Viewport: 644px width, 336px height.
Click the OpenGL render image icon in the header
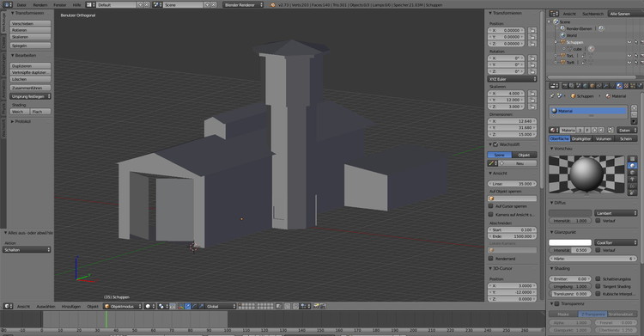[315, 307]
